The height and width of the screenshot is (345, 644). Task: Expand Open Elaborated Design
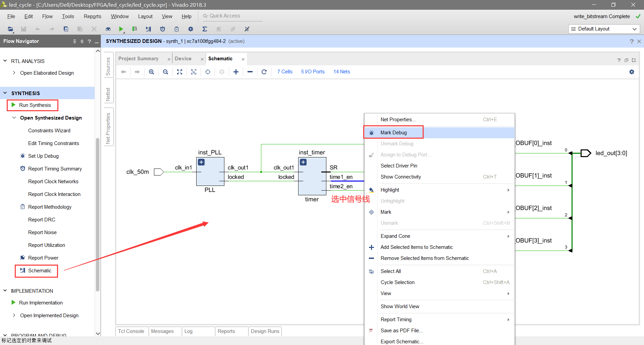coord(14,73)
